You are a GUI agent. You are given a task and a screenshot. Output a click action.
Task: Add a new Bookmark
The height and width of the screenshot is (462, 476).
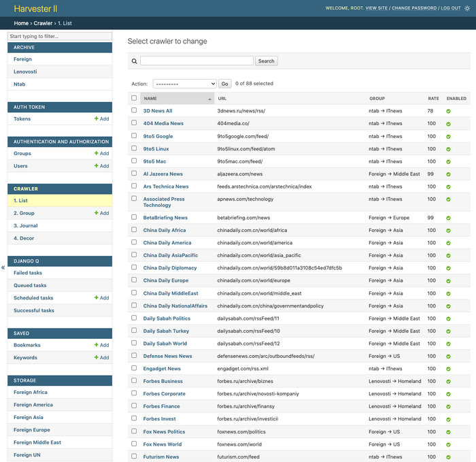point(101,345)
